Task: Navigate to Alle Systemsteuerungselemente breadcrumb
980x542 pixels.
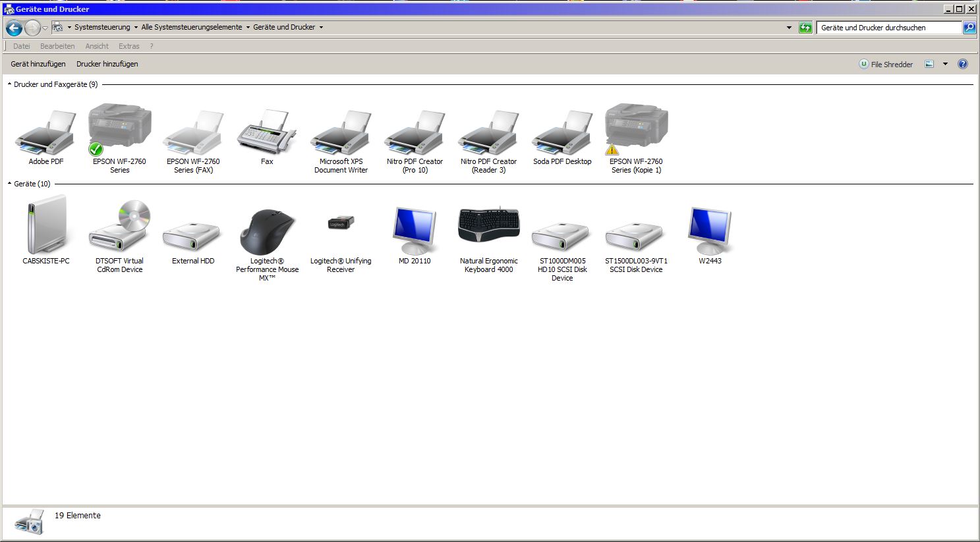Action: tap(192, 28)
